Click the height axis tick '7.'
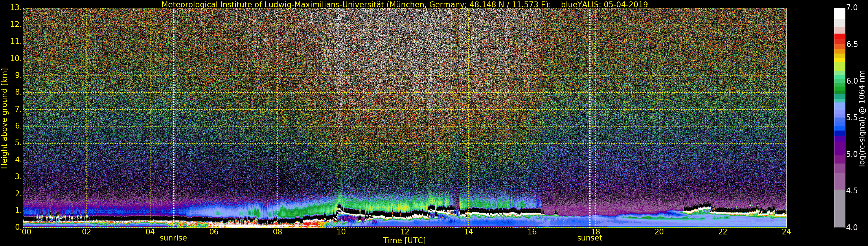This screenshot has width=868, height=246. click(18, 109)
